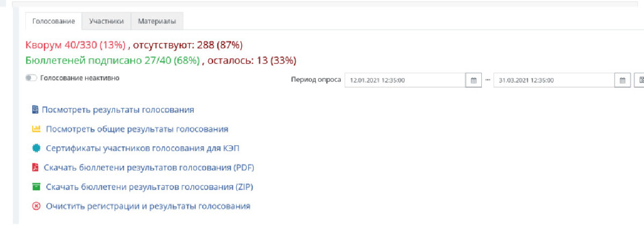The height and width of the screenshot is (242, 644).
Task: Download voting bulletins as ZIP link
Action: click(149, 187)
